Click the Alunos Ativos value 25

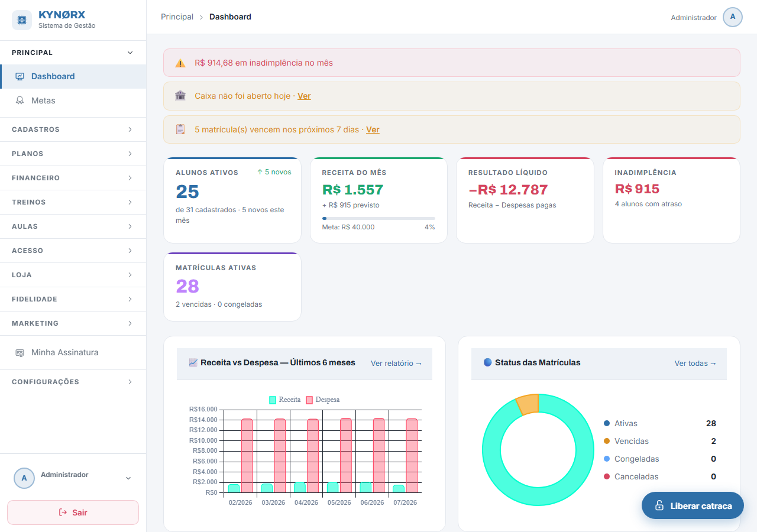coord(187,192)
